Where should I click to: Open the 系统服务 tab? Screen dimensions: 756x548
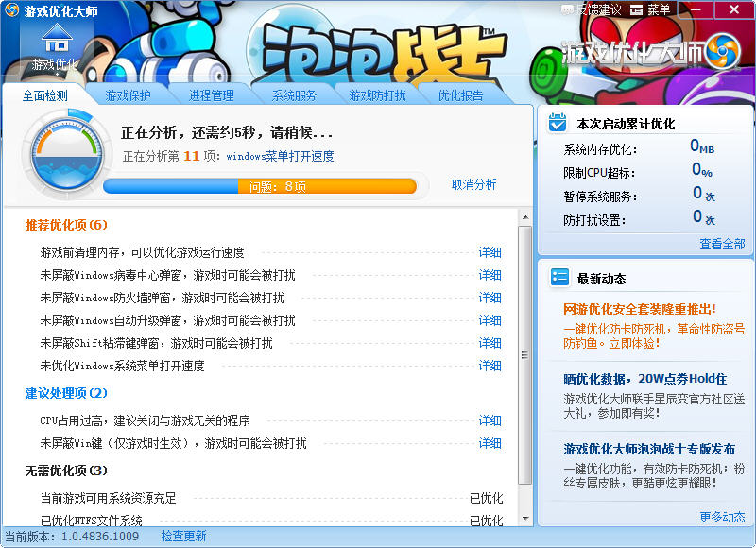point(294,95)
